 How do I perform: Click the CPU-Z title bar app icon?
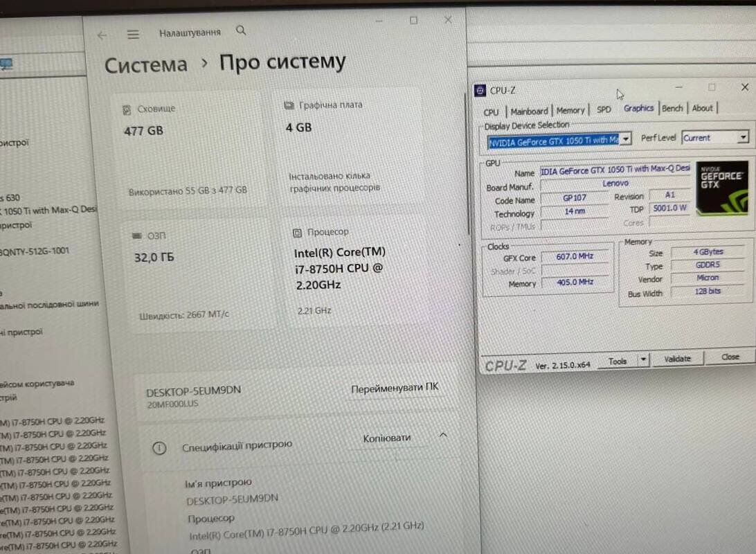(480, 90)
